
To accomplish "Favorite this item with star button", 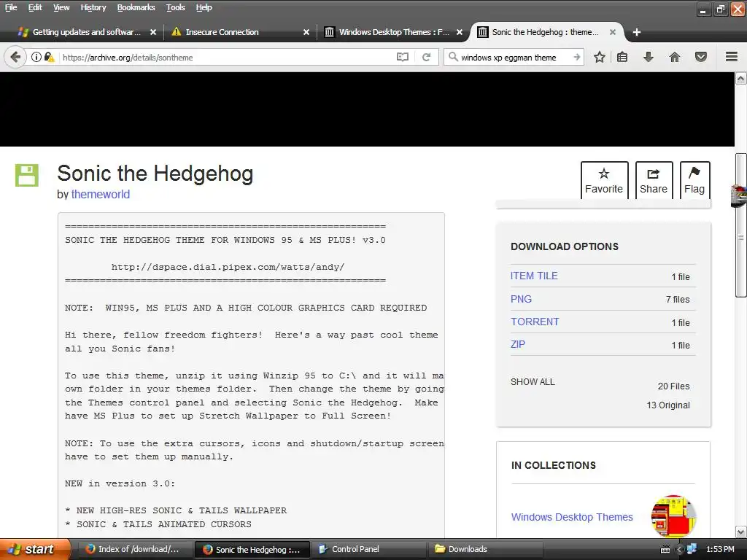I will point(604,180).
